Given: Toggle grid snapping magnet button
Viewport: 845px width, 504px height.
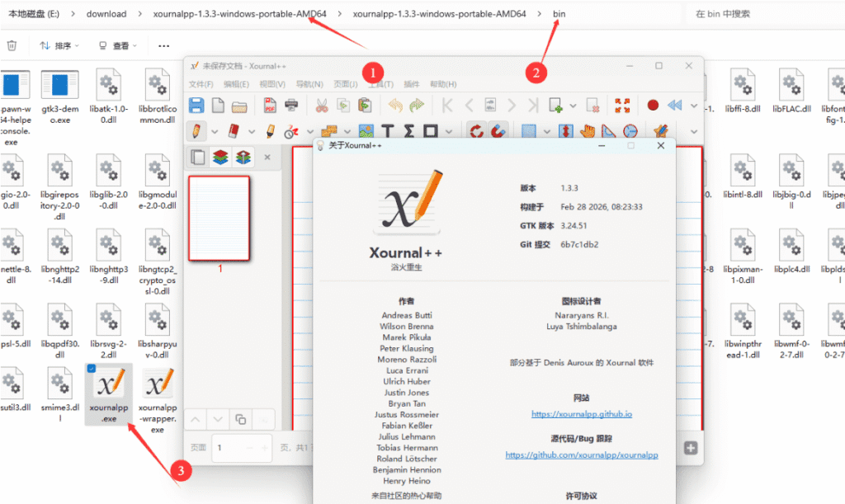Looking at the screenshot, I should tap(498, 131).
